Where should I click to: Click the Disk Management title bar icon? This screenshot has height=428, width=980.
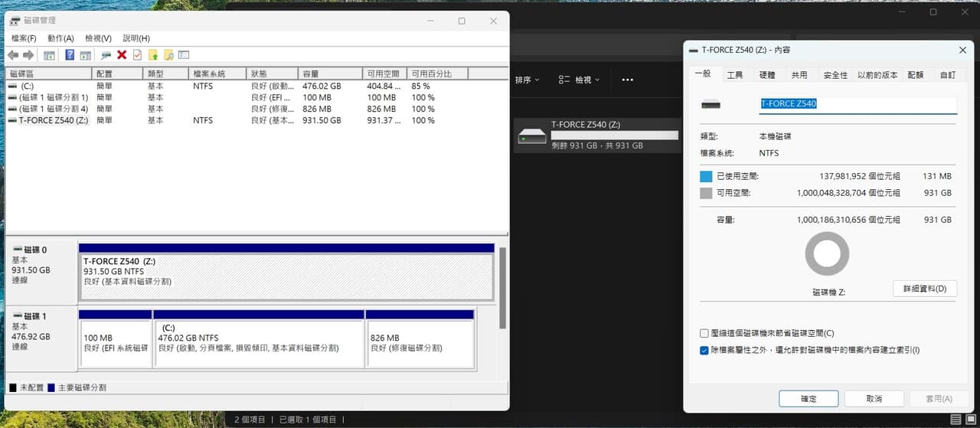click(15, 21)
